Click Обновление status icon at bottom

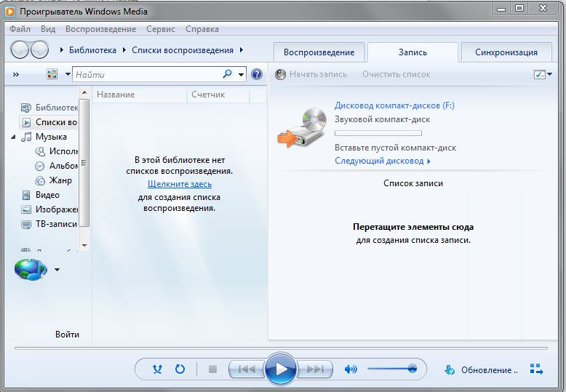pyautogui.click(x=449, y=370)
